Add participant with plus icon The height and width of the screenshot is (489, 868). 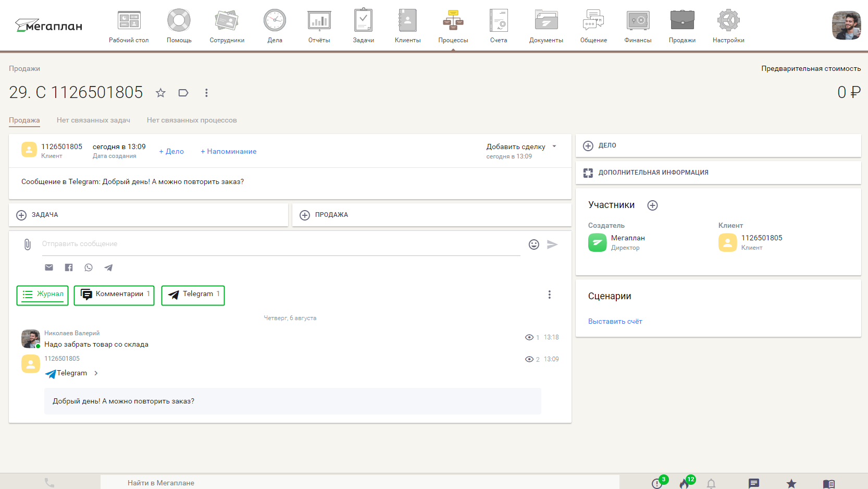click(652, 205)
